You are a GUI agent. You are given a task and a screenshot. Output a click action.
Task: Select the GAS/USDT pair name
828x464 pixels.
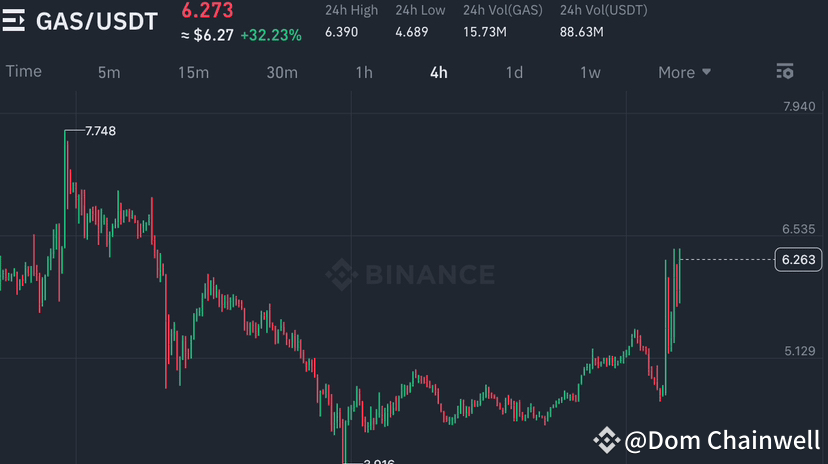point(97,21)
